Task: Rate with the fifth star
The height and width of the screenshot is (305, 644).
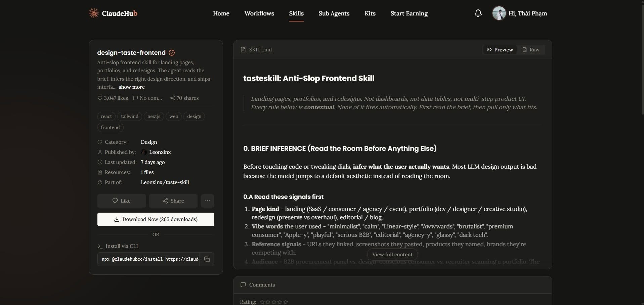Action: coord(286,302)
